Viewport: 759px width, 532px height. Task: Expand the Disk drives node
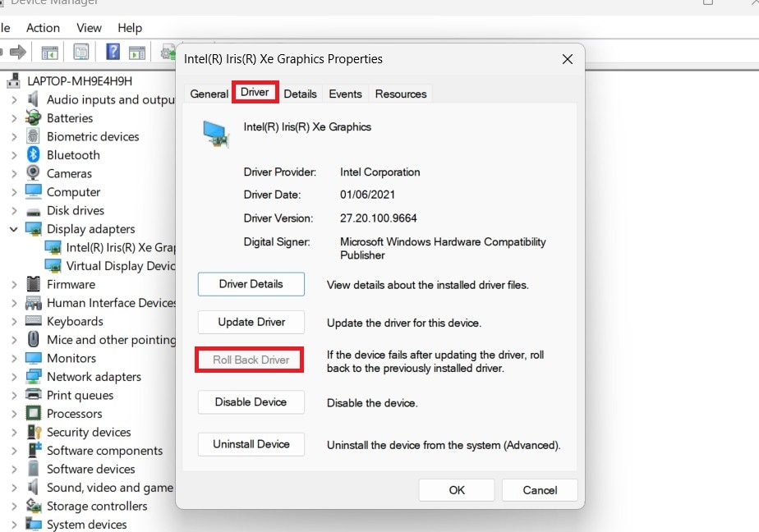tap(14, 210)
